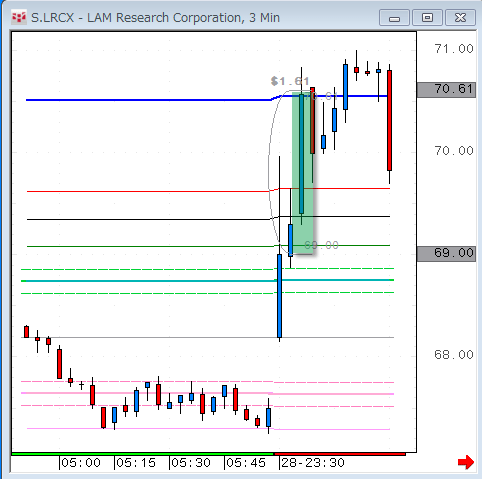Maximize the LRCX chart window
482x479 pixels.
pyautogui.click(x=427, y=18)
